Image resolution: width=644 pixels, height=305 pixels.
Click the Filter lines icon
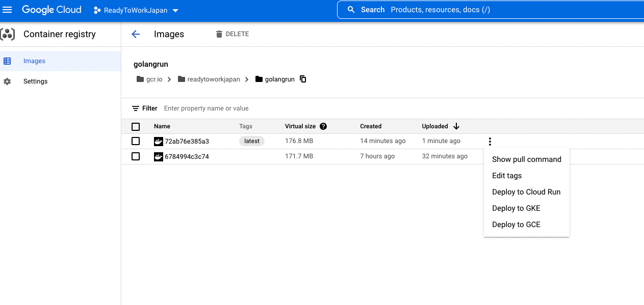pos(136,108)
